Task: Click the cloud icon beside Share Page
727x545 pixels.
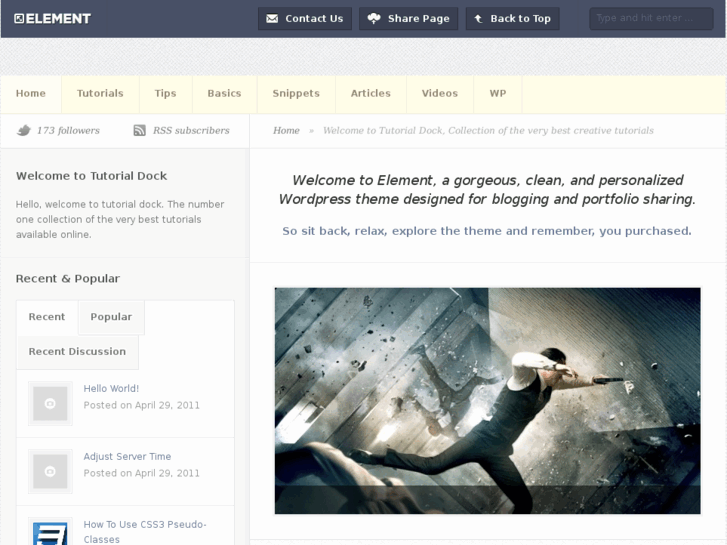Action: 374,19
